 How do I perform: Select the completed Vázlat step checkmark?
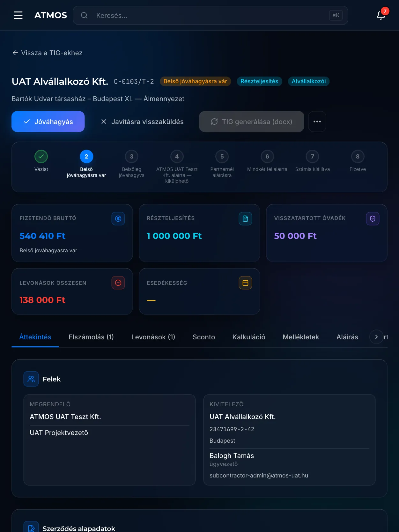pos(41,157)
